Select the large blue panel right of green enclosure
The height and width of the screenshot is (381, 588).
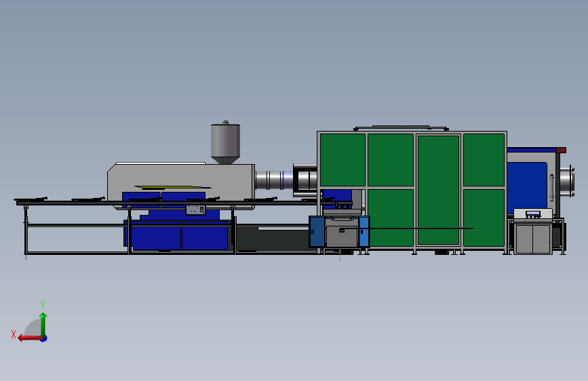527,188
